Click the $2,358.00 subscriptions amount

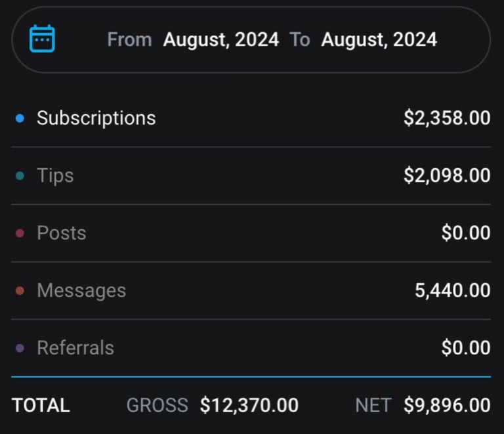[447, 118]
